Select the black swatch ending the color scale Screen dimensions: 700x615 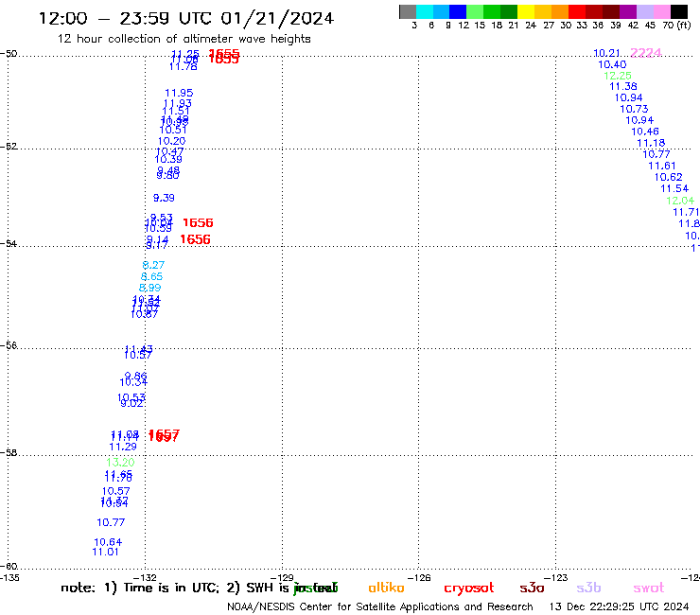(678, 12)
